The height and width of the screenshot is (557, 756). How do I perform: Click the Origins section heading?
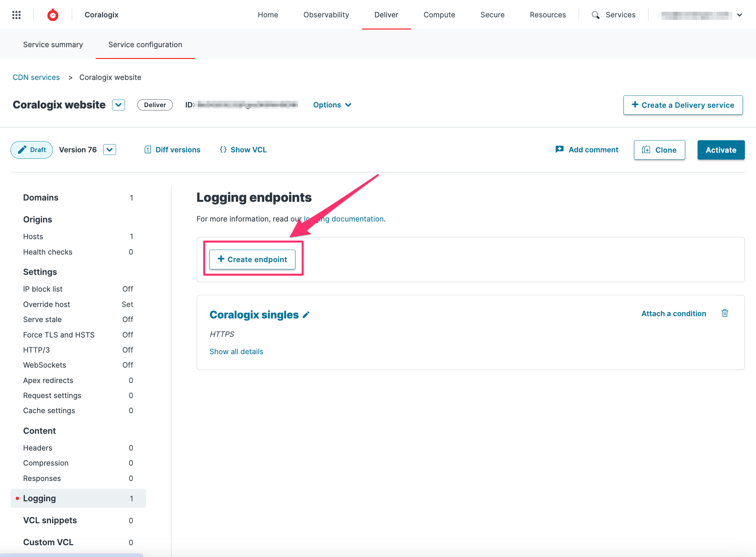(x=37, y=220)
